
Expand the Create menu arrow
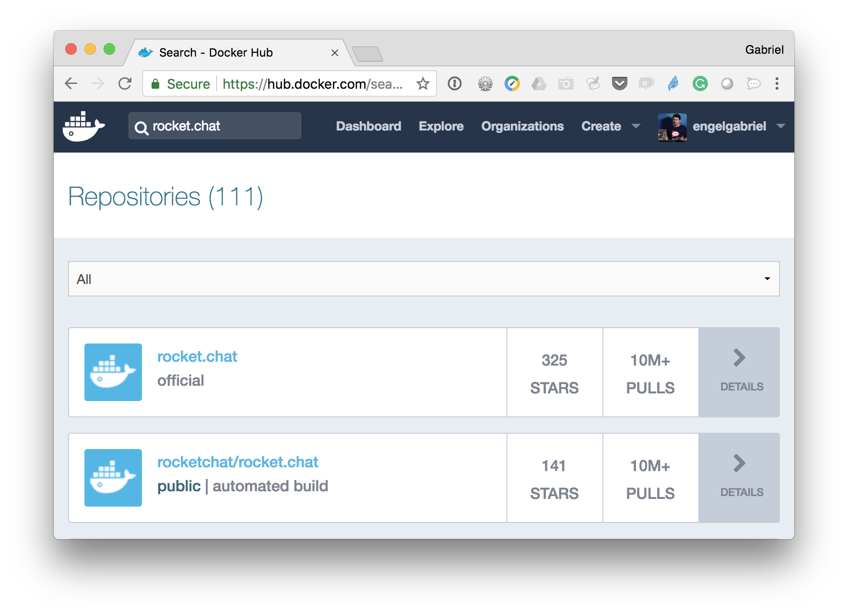636,126
